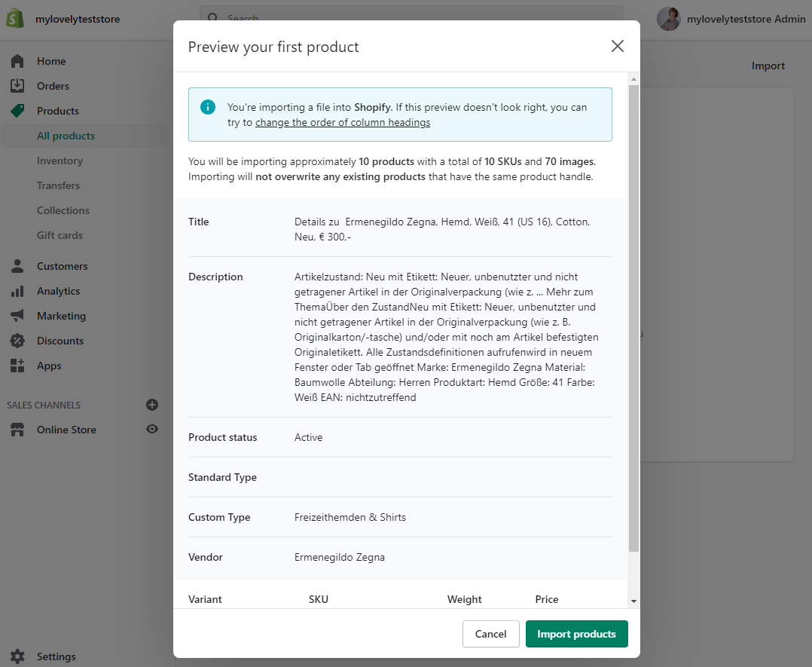This screenshot has width=812, height=667.
Task: Click the SKU column header
Action: pos(319,599)
